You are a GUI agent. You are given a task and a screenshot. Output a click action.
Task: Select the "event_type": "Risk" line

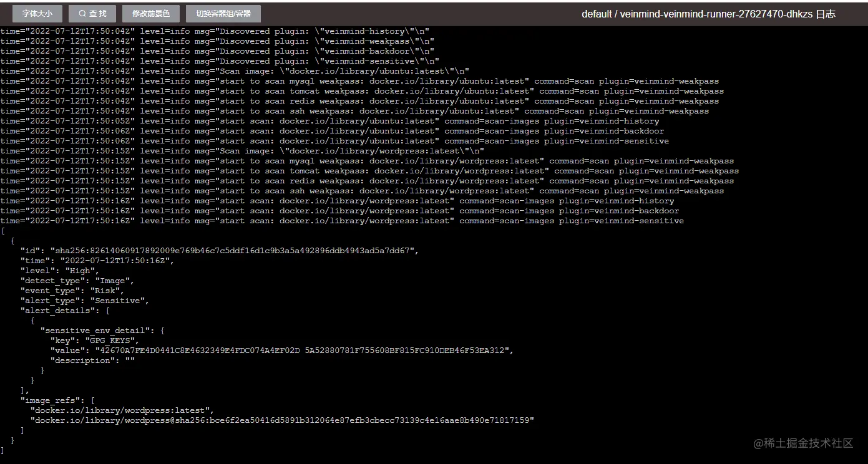72,291
